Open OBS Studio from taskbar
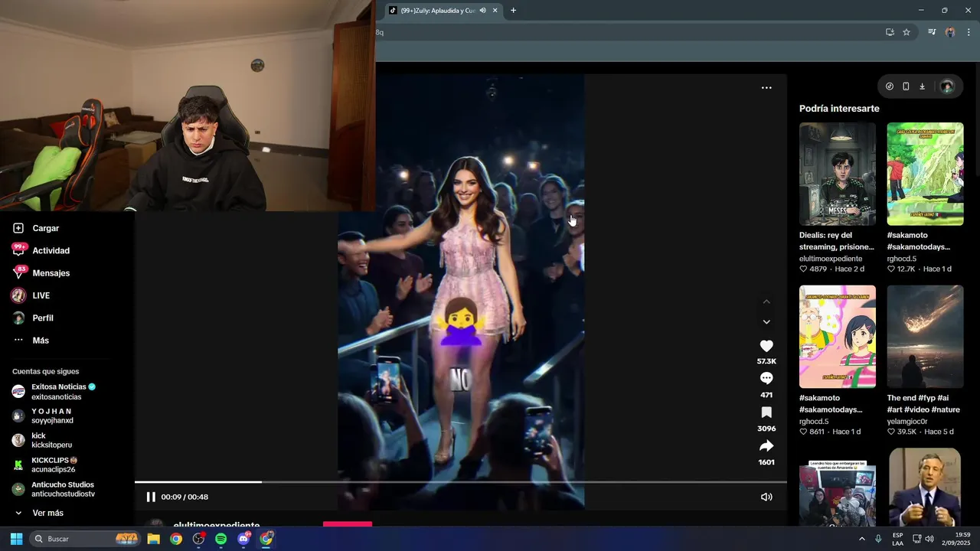 tap(198, 539)
